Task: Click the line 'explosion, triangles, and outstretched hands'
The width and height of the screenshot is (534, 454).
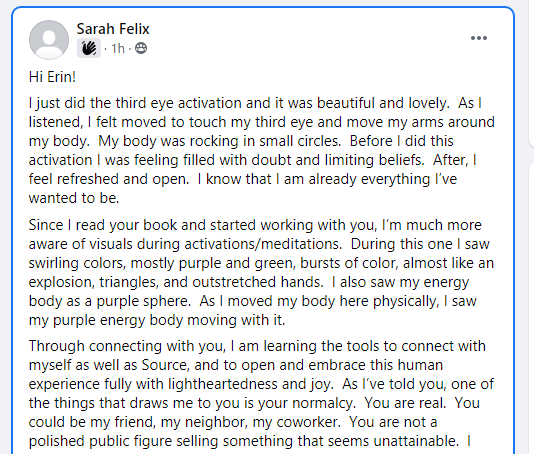Action: click(249, 282)
